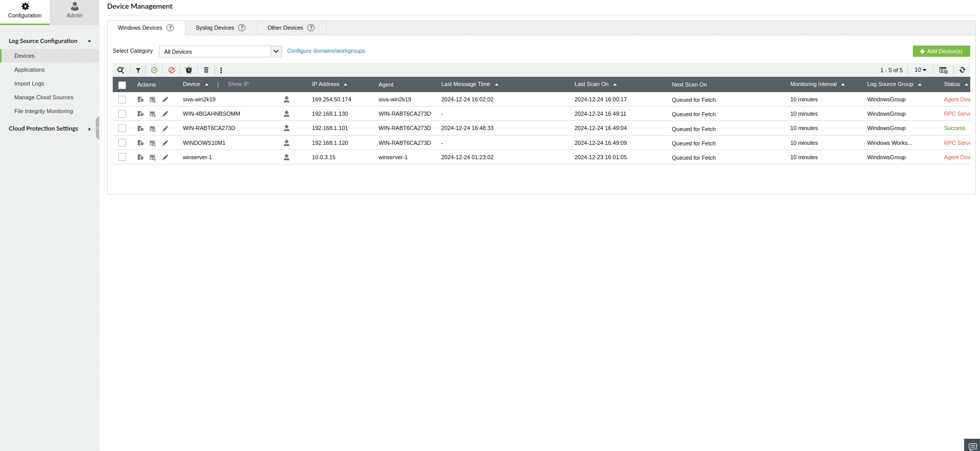
Task: Click the Agent Down status for siva-win2k19
Action: tap(957, 99)
